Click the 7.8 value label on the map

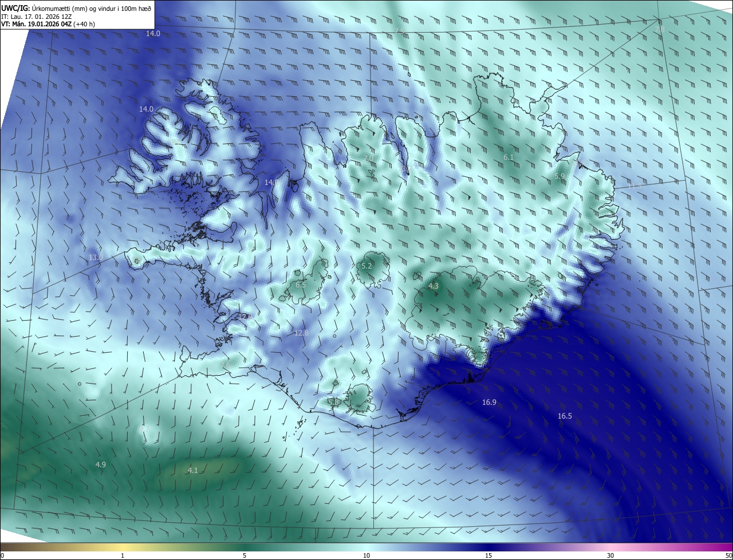pyautogui.click(x=660, y=29)
